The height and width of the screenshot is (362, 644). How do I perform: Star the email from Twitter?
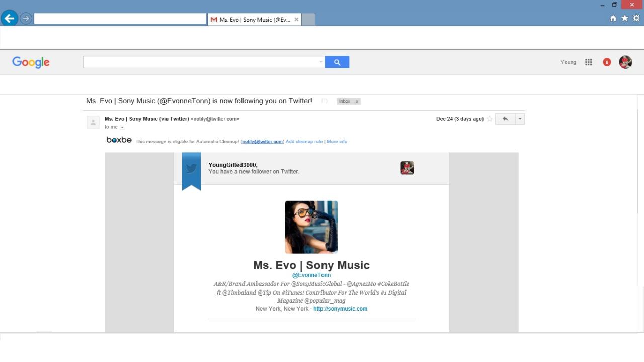tap(489, 119)
